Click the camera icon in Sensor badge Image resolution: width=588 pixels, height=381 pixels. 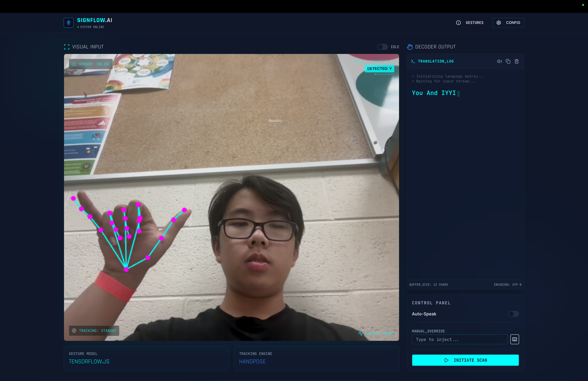[x=74, y=64]
